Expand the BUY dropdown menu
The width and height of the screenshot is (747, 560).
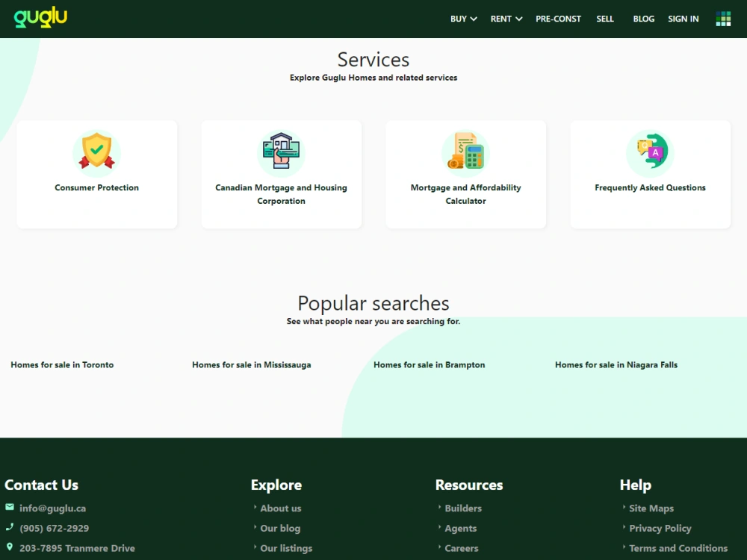click(464, 19)
